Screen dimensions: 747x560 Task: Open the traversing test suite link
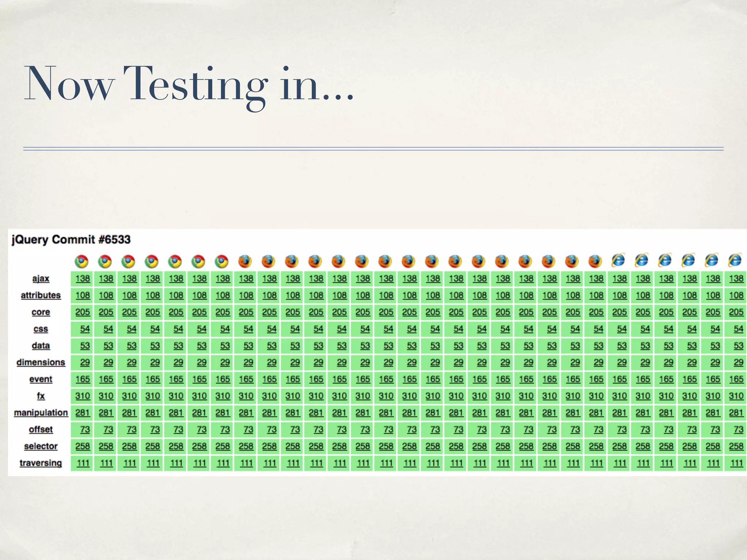[41, 463]
